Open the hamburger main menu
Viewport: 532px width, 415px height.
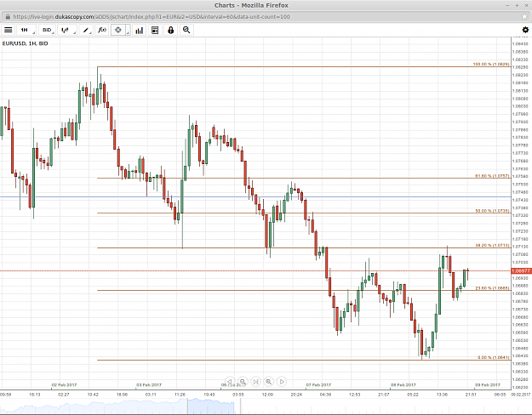point(9,30)
